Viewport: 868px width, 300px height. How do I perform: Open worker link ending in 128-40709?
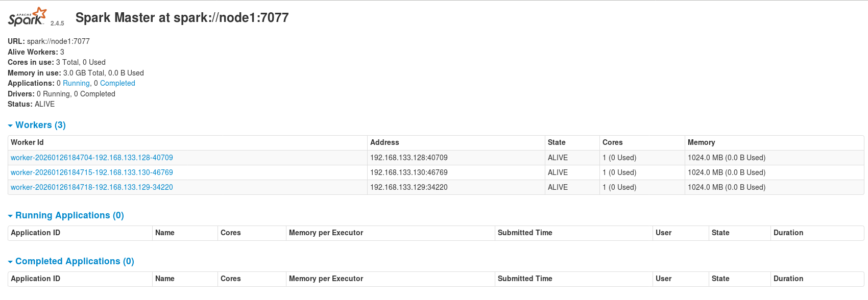(92, 158)
